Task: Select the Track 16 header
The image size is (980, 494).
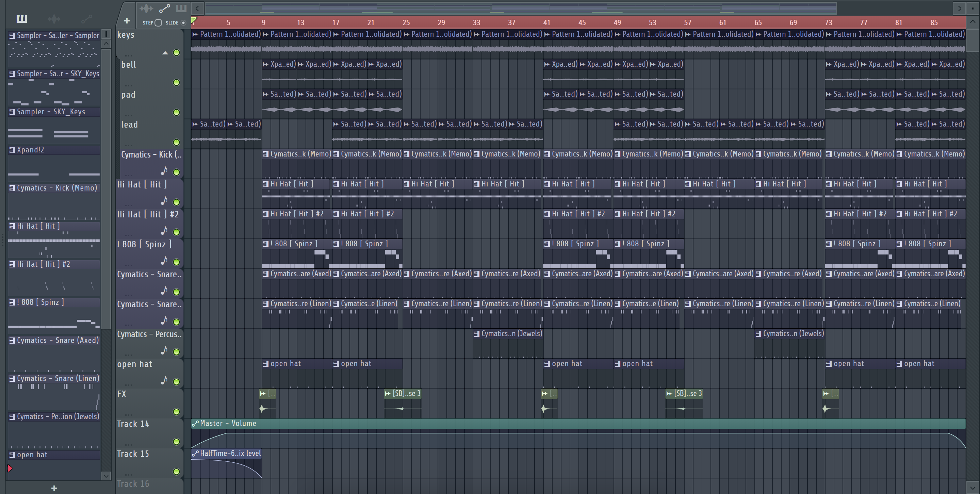Action: tap(149, 485)
